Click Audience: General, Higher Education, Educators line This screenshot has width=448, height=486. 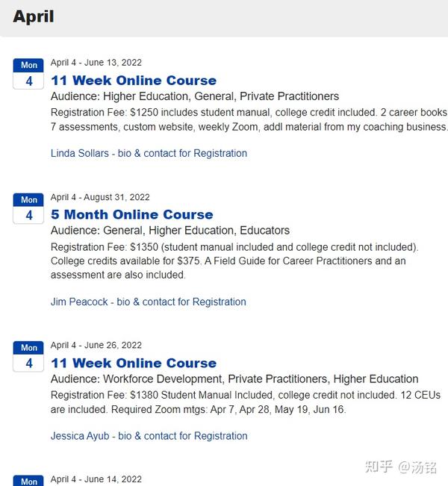tap(170, 231)
